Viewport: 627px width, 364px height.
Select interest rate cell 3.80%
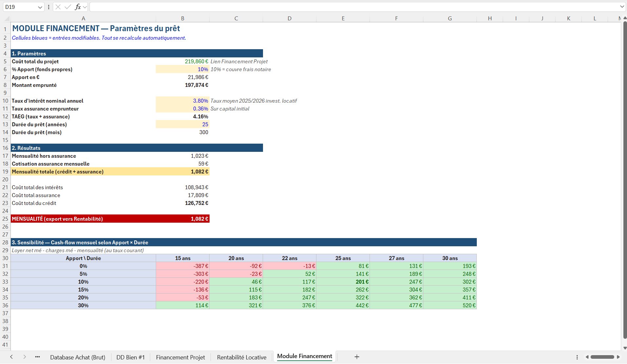click(x=183, y=101)
